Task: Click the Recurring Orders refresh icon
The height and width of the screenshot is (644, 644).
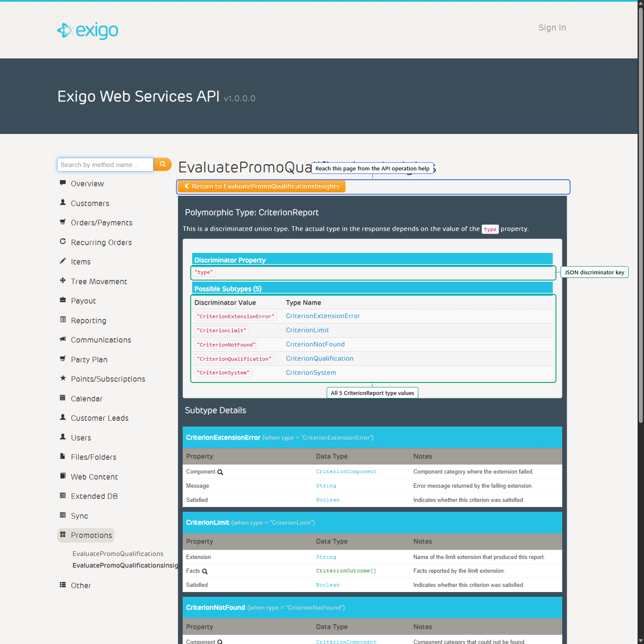Action: click(63, 241)
